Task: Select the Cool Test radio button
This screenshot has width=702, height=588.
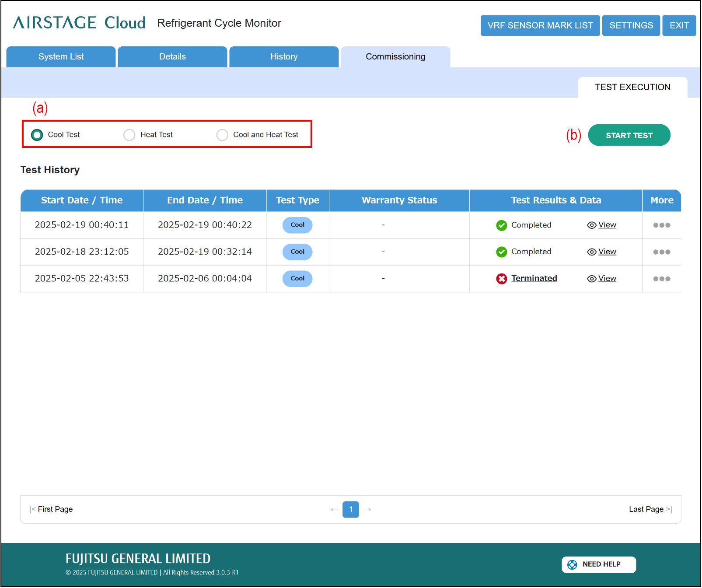Action: click(37, 135)
